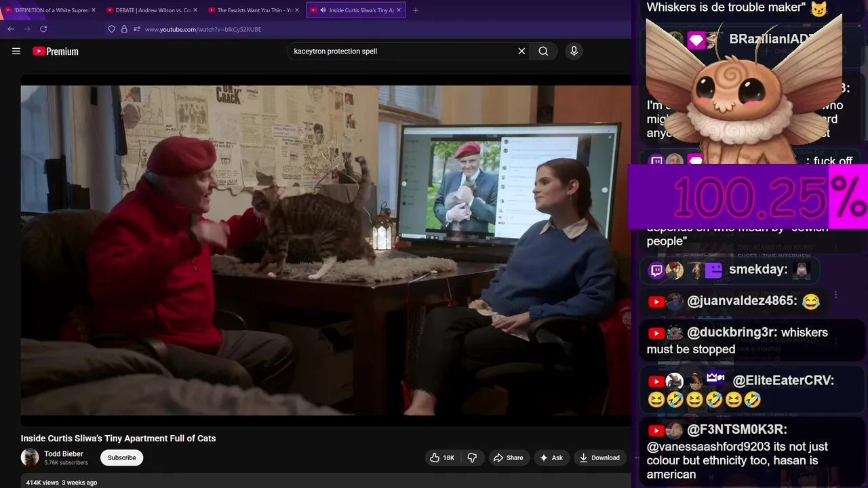Click username @F3NTSM0K3R in chat

[x=736, y=430]
